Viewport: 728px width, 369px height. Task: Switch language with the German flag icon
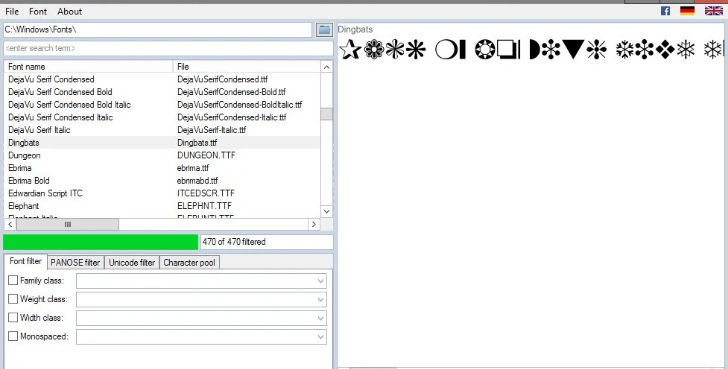point(687,11)
